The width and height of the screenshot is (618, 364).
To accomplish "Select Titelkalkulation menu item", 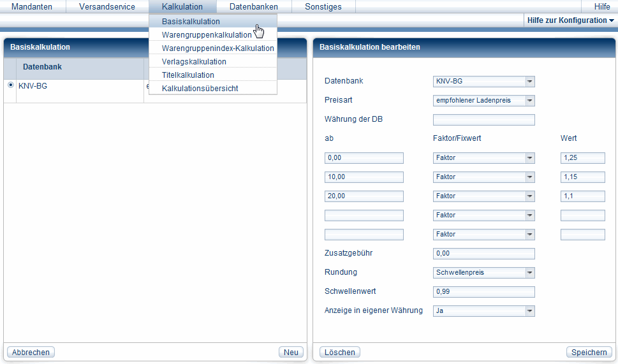I will pos(188,75).
